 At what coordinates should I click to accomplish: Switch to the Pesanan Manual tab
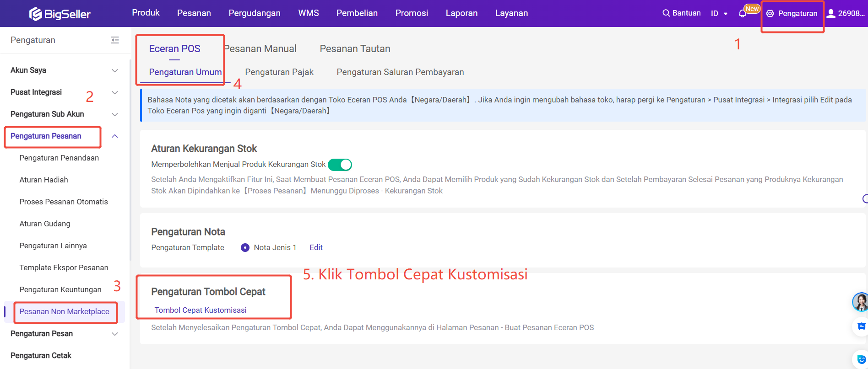pyautogui.click(x=260, y=49)
